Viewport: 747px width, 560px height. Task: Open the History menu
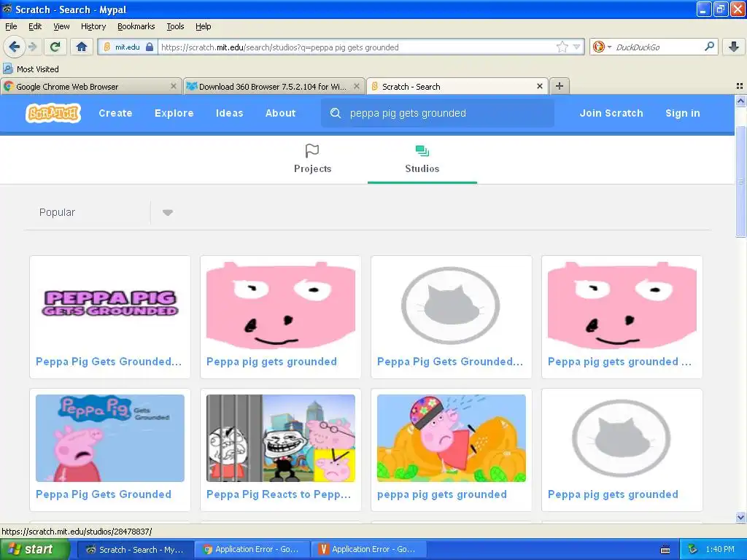(93, 26)
